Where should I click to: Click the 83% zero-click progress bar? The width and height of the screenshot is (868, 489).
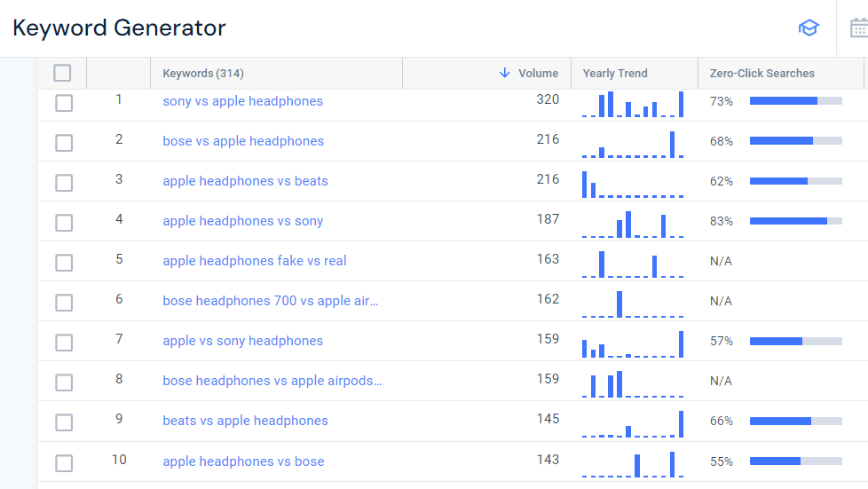[x=796, y=220]
